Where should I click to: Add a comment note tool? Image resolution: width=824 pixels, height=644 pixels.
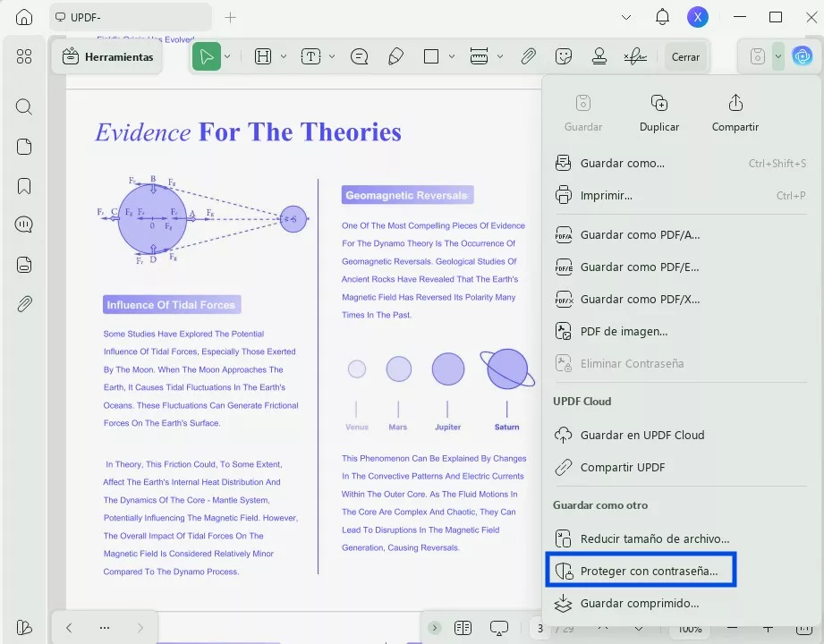click(x=359, y=56)
